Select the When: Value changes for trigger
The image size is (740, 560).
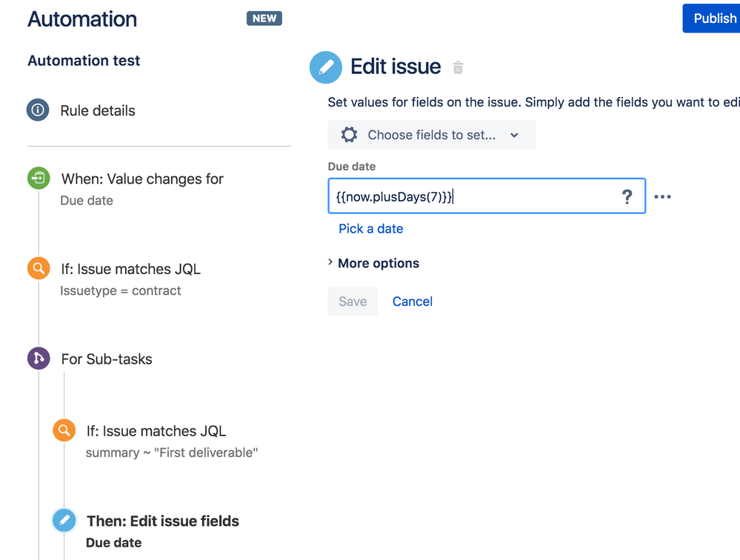pos(142,179)
